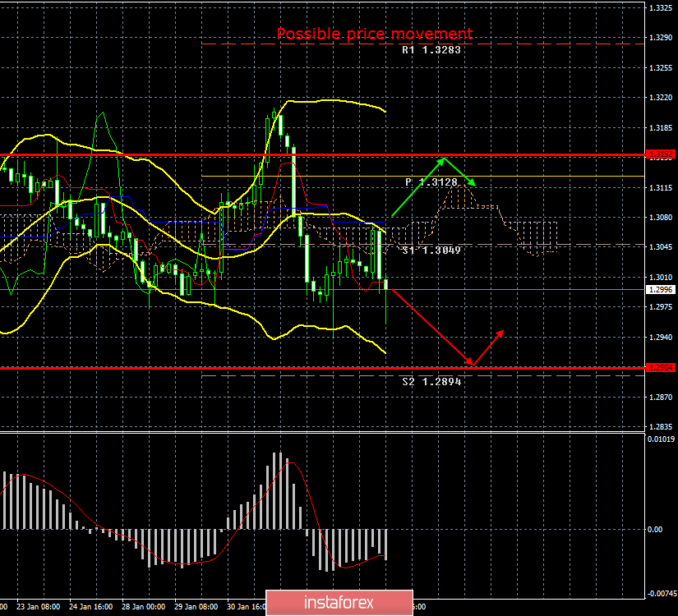678x616 pixels.
Task: Click the 1.3325 value on price axis
Action: click(661, 7)
